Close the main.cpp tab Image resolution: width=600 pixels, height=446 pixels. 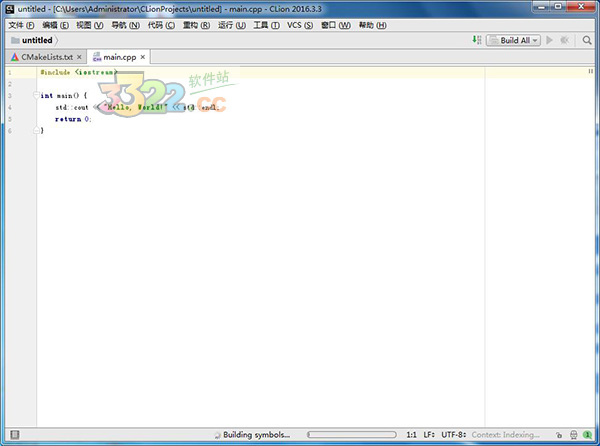coord(143,57)
